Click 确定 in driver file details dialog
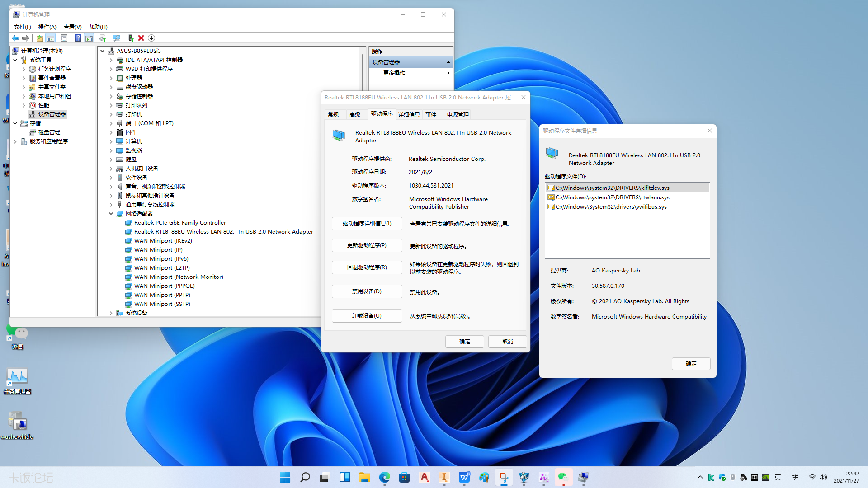Viewport: 868px width, 488px height. point(691,364)
